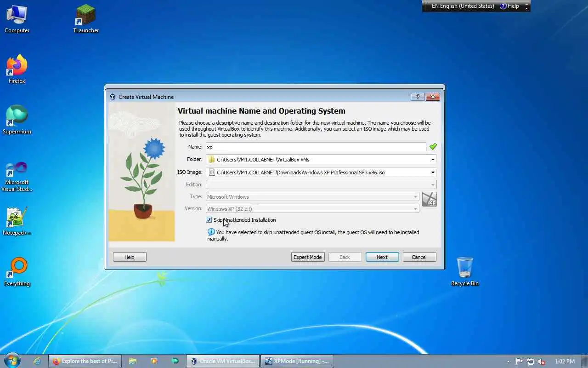Switch to Firefox 'Explore the best of Pi...' window
This screenshot has width=588, height=368.
(x=85, y=361)
